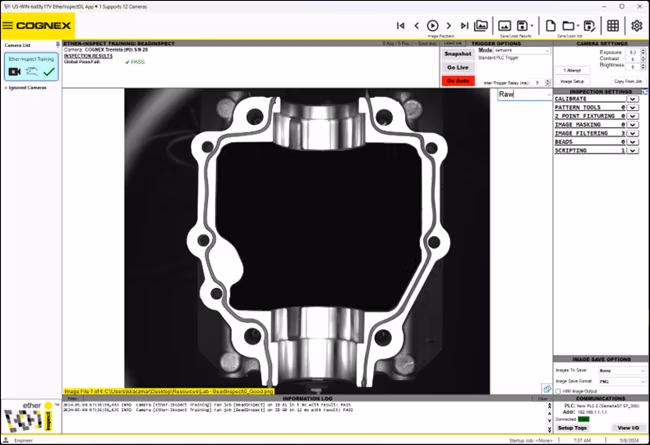Open the settings gear
The width and height of the screenshot is (650, 445).
[636, 26]
